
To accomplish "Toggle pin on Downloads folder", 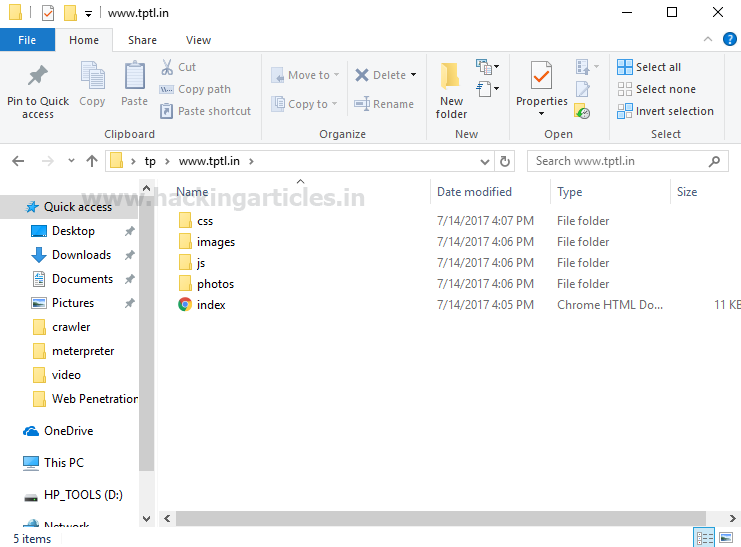I will tap(129, 255).
